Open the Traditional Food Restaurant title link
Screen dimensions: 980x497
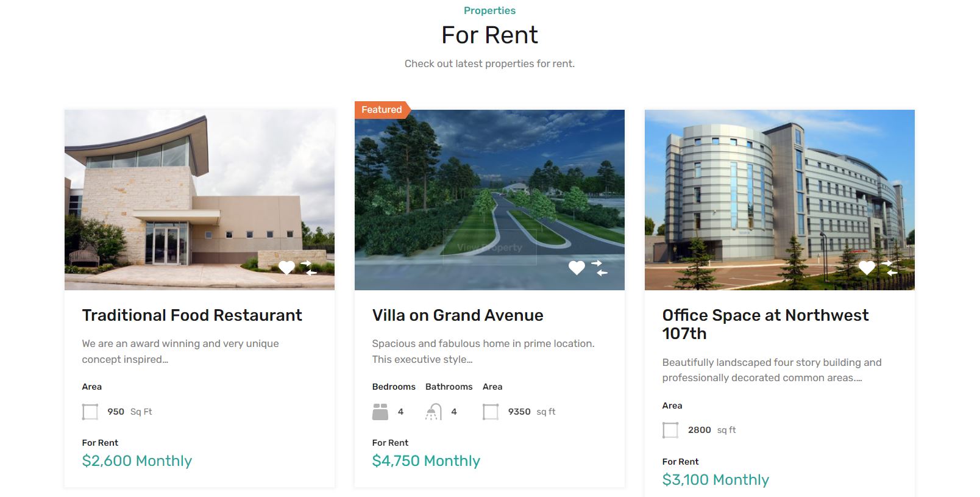pos(192,315)
